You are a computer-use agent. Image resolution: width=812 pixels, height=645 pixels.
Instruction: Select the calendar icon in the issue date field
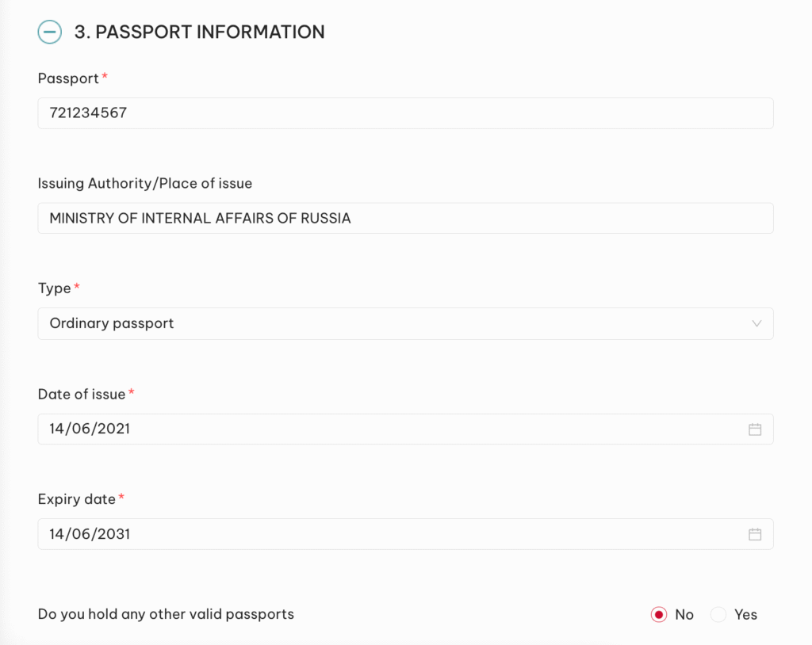tap(755, 429)
